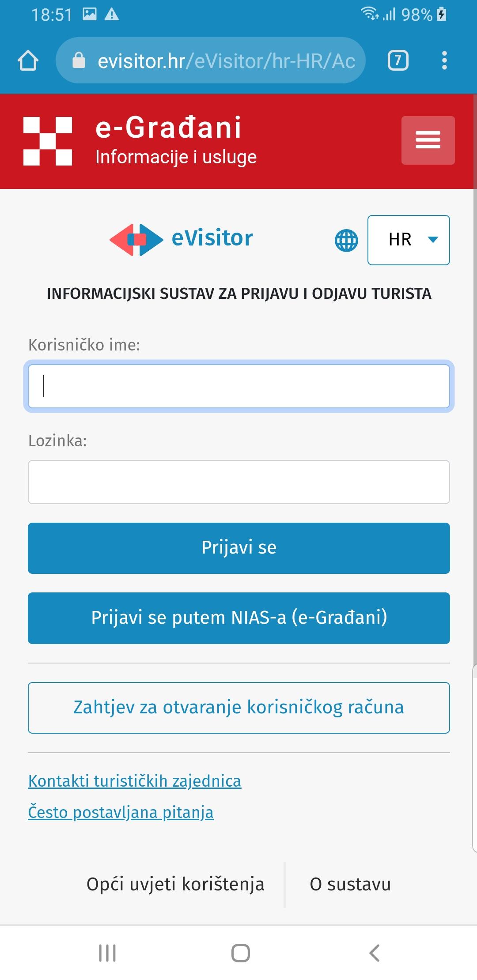Viewport: 477px width, 980px height.
Task: Open Opći uvjeti korištenja footer item
Action: 175,885
